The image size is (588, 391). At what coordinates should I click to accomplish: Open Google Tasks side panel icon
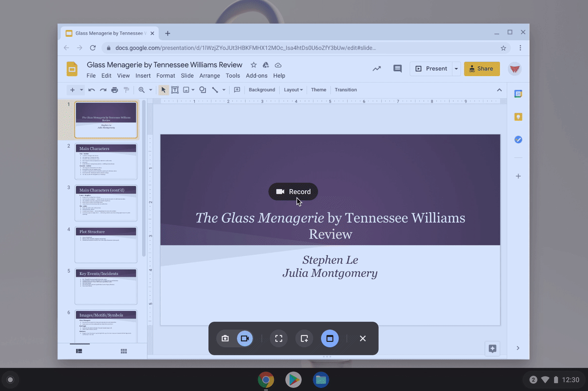[x=518, y=140]
